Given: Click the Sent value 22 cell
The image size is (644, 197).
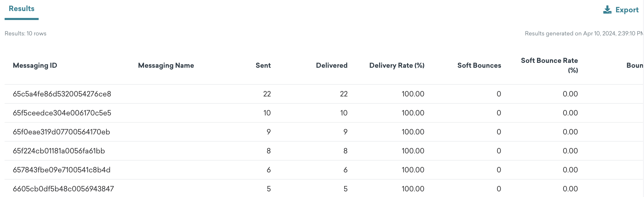Looking at the screenshot, I should click(x=267, y=94).
